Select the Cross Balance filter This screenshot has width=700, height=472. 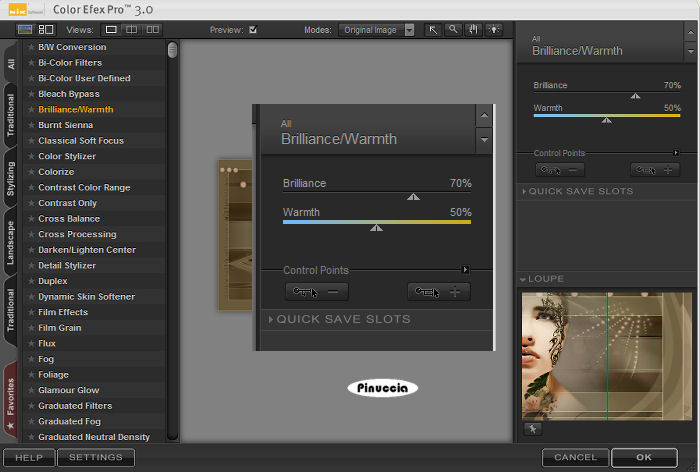tap(69, 219)
